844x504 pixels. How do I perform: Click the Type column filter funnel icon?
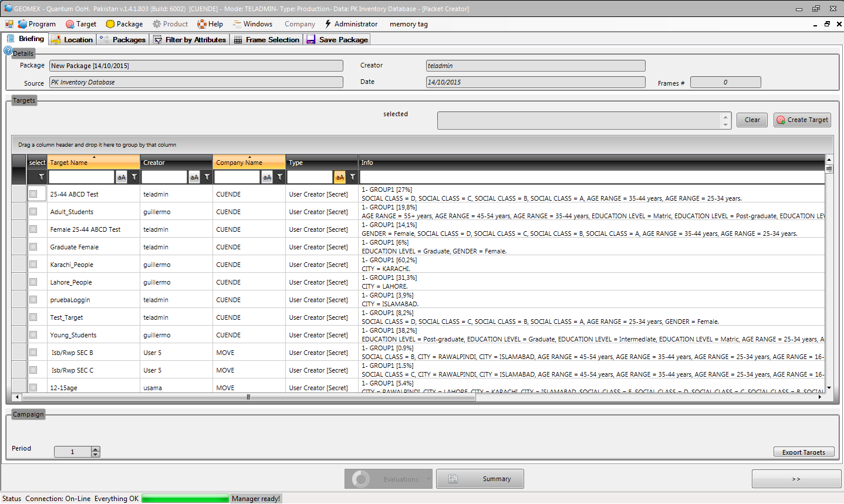[x=353, y=177]
